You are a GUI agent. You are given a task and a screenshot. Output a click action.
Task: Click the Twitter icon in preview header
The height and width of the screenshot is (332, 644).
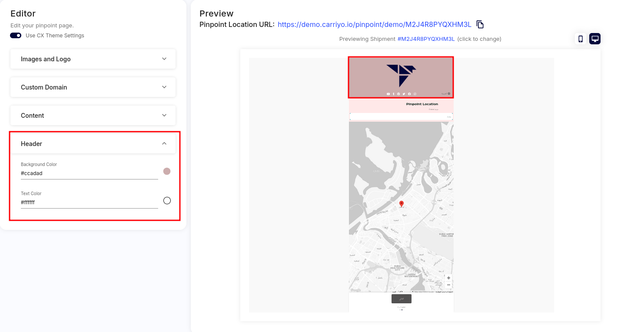tap(404, 94)
